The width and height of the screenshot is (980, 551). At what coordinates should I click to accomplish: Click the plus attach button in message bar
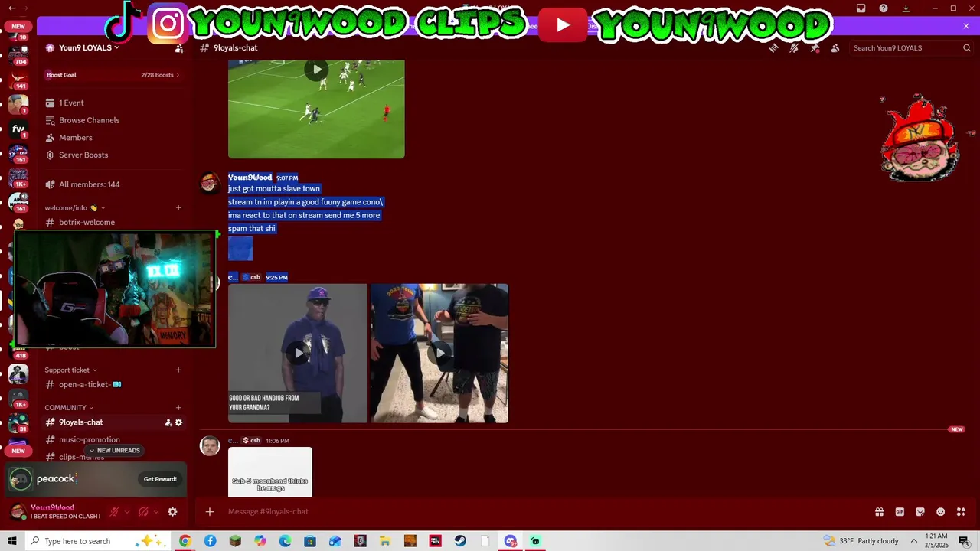coord(210,511)
